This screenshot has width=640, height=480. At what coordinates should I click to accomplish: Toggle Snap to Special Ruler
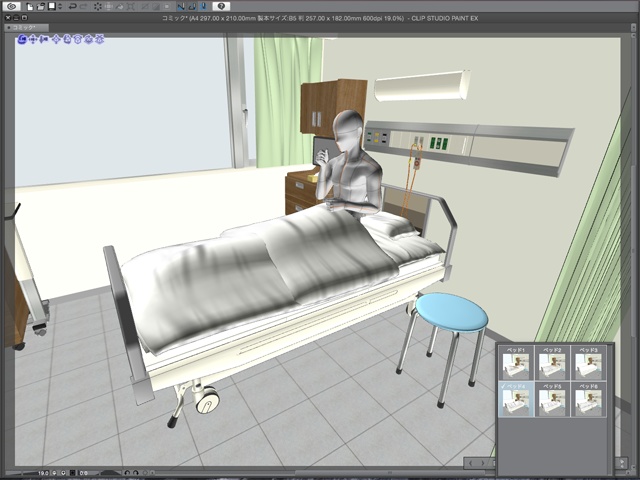point(192,7)
